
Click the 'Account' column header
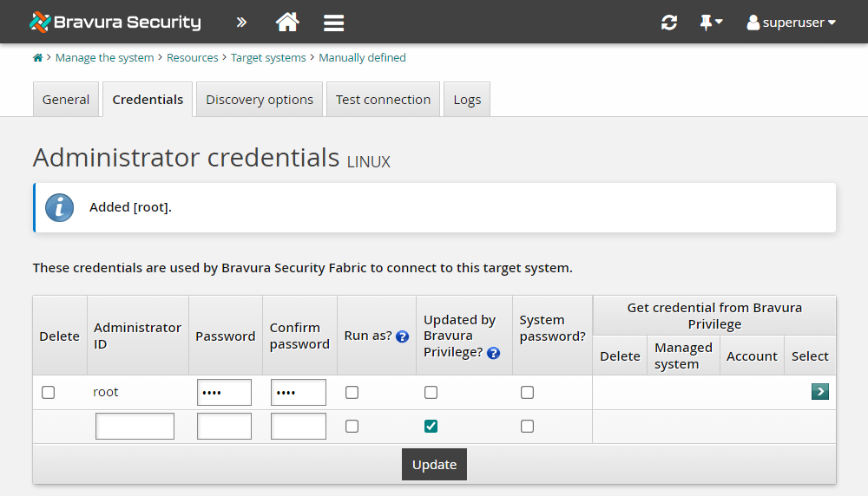point(752,356)
